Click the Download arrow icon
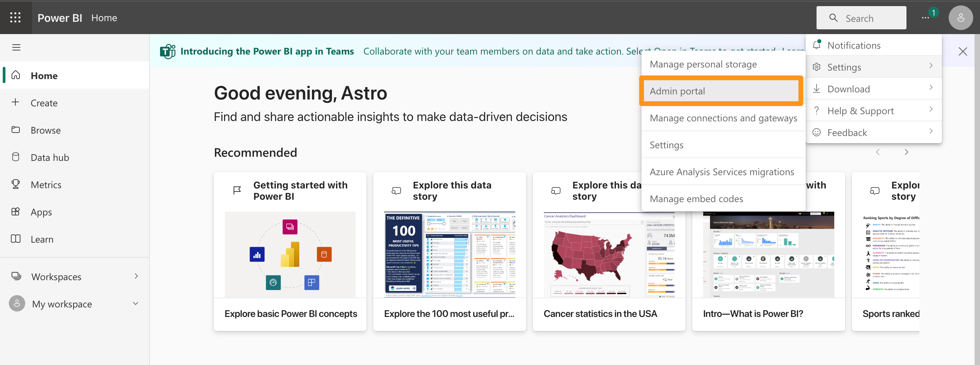Image resolution: width=980 pixels, height=365 pixels. (817, 89)
